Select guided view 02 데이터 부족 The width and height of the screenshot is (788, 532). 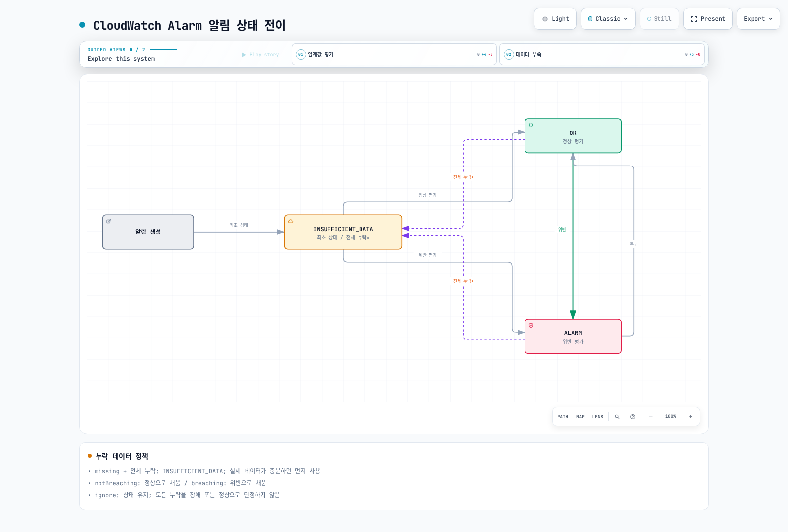coord(602,54)
